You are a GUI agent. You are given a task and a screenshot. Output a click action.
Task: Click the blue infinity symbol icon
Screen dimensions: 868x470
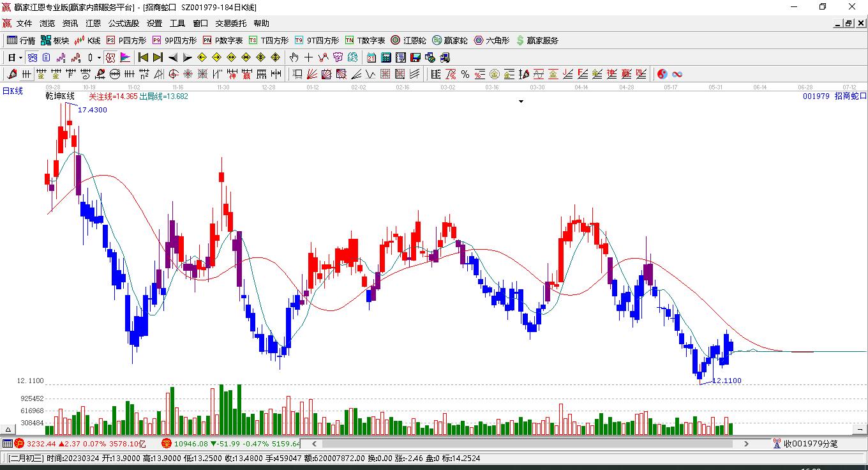677,74
